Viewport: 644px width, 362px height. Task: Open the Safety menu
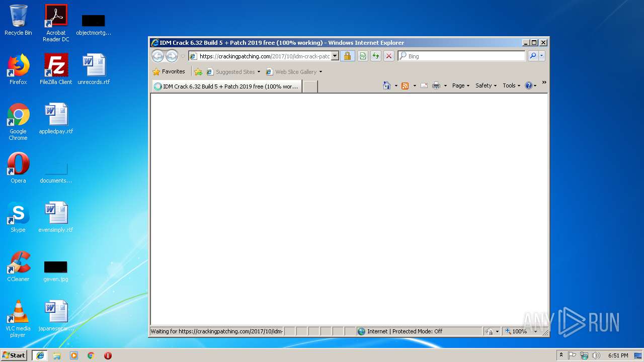click(x=486, y=85)
